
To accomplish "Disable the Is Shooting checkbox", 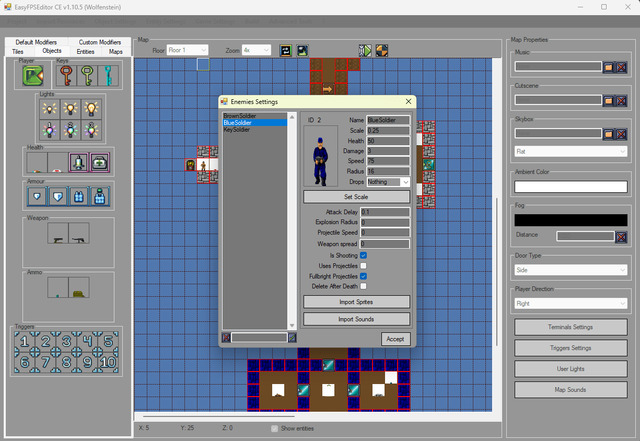I will 363,255.
